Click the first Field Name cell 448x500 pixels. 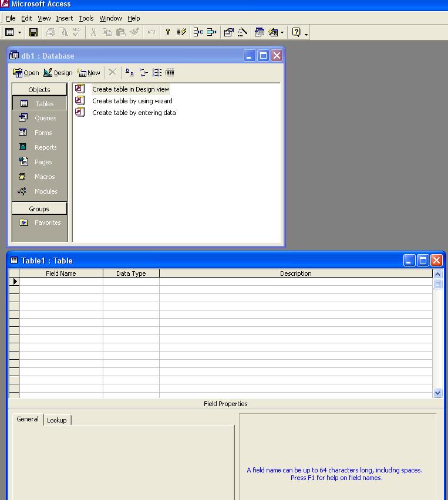pos(60,282)
